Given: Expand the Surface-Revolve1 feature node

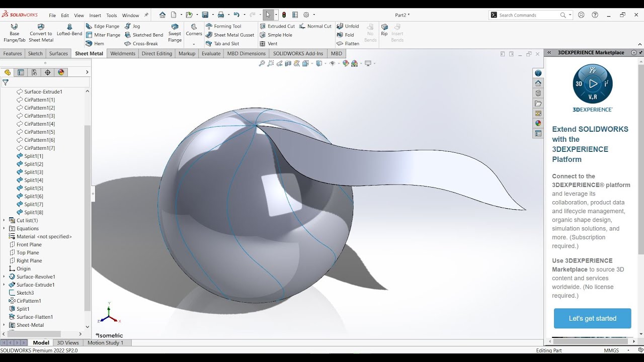Looking at the screenshot, I should point(4,277).
